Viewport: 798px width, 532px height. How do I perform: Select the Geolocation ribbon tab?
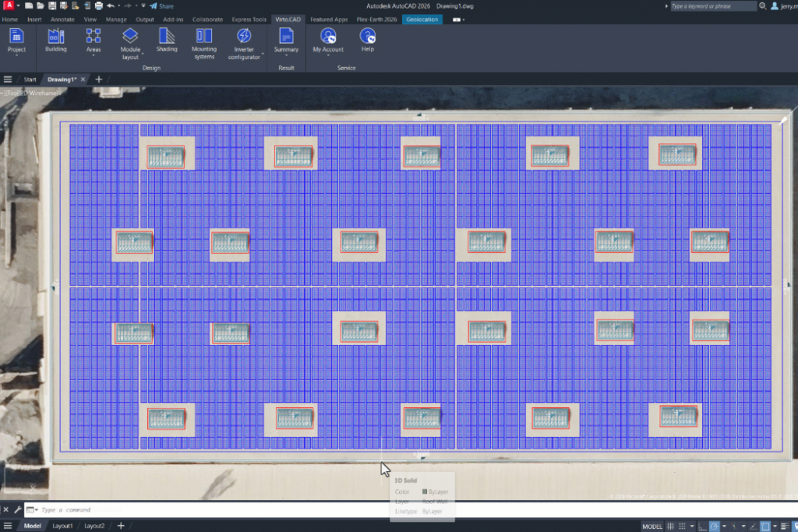[x=422, y=19]
